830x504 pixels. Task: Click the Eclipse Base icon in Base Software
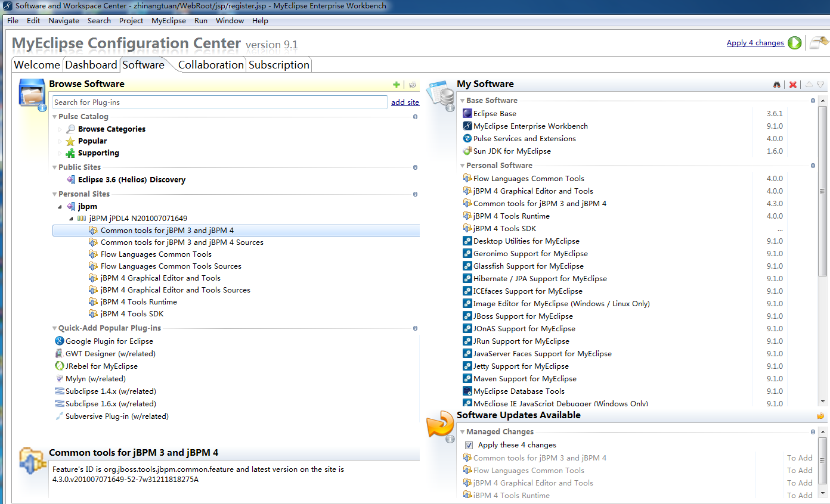(x=467, y=114)
